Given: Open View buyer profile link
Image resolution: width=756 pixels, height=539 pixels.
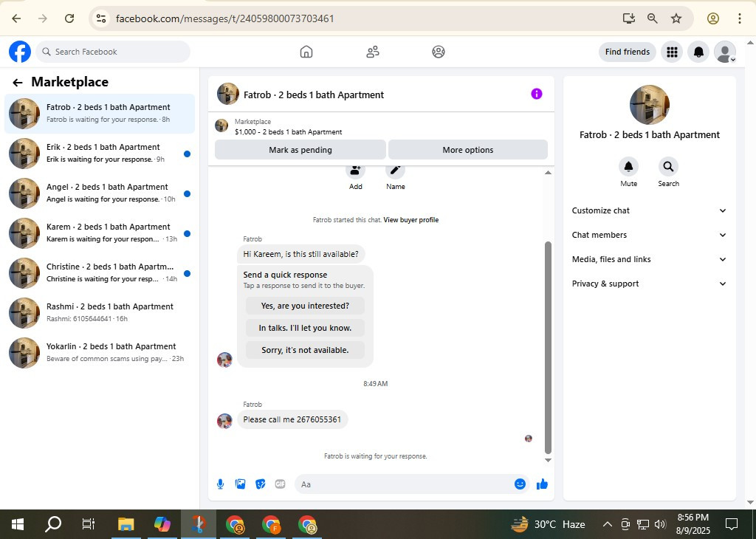Looking at the screenshot, I should tap(410, 220).
